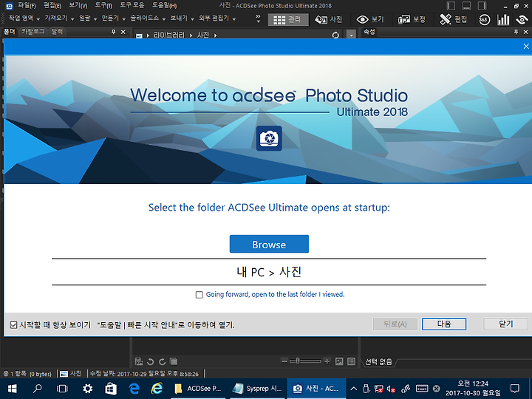Decrease thumbnail size with minus icon

click(x=284, y=361)
